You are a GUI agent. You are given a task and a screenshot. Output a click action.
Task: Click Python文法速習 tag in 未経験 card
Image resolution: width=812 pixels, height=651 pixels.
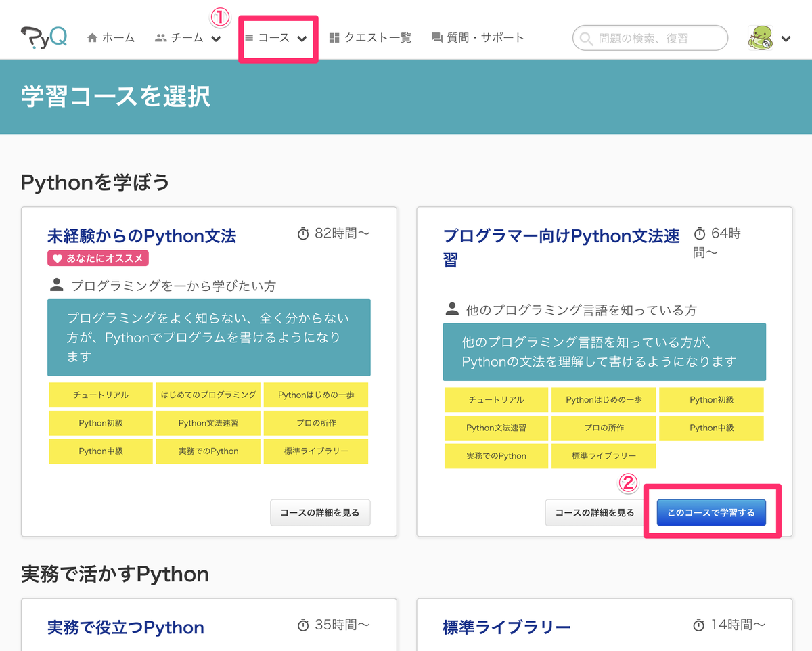[208, 423]
